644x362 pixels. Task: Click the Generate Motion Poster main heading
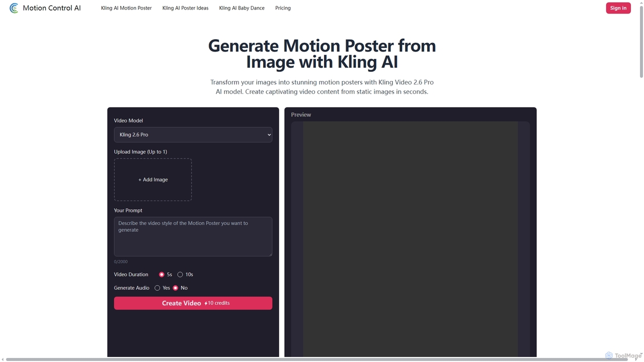pyautogui.click(x=322, y=54)
